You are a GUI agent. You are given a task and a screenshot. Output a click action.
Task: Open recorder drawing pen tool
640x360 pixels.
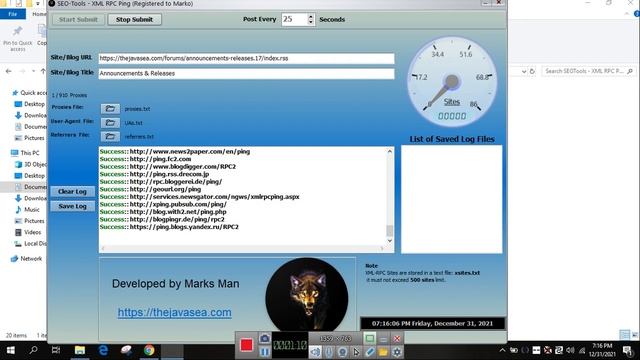click(x=369, y=351)
